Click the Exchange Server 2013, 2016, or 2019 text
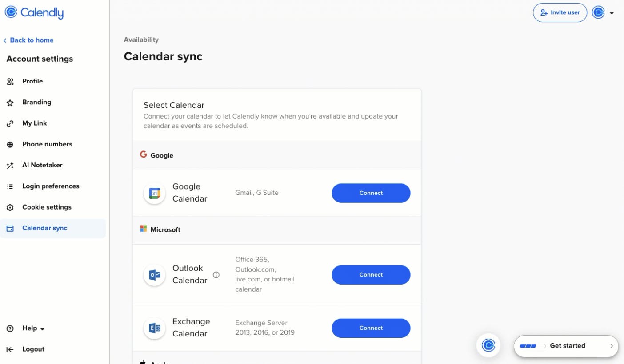624x364 pixels. (265, 328)
